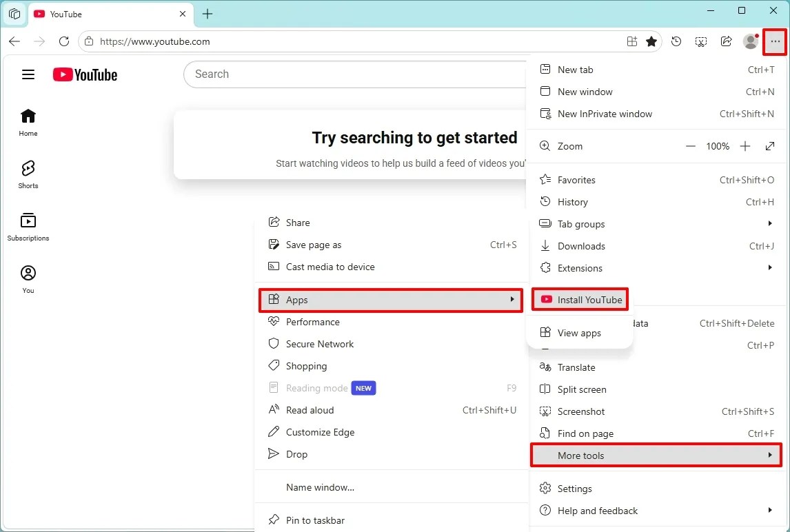Open the tab actions workspace icon
The width and height of the screenshot is (790, 532).
coord(14,14)
